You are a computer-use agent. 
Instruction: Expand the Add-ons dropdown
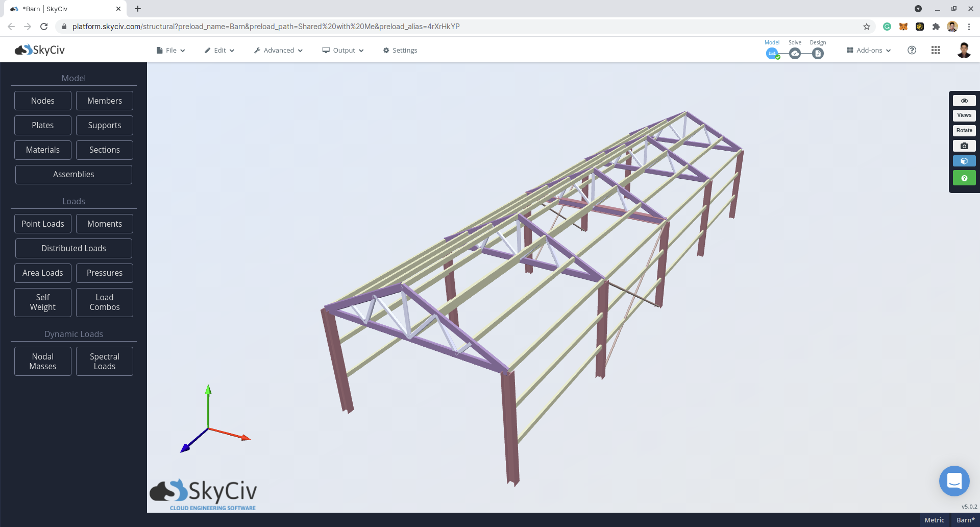(x=868, y=50)
